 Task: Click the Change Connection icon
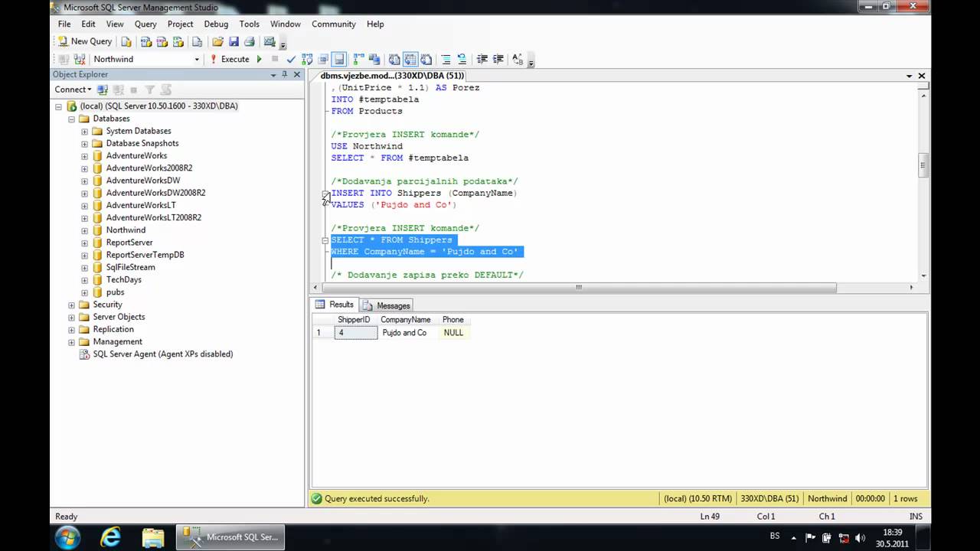tap(80, 59)
